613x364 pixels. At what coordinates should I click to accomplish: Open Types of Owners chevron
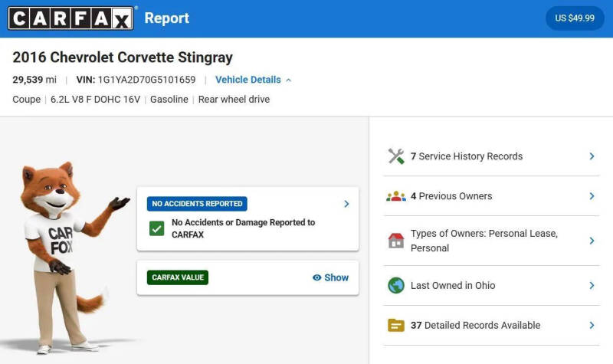click(592, 241)
